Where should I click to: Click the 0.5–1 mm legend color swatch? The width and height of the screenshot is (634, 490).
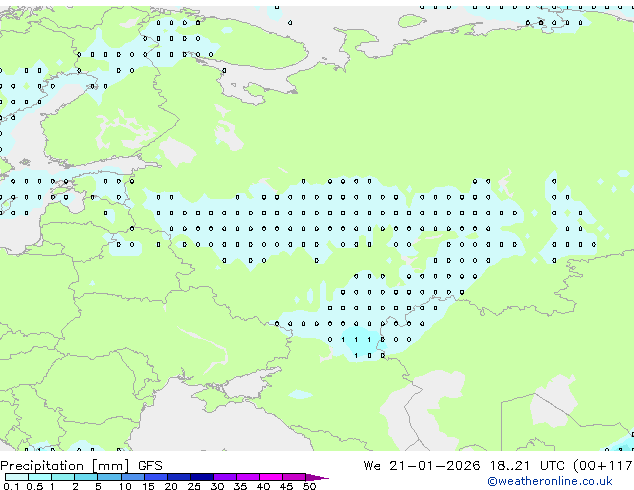tap(40, 477)
